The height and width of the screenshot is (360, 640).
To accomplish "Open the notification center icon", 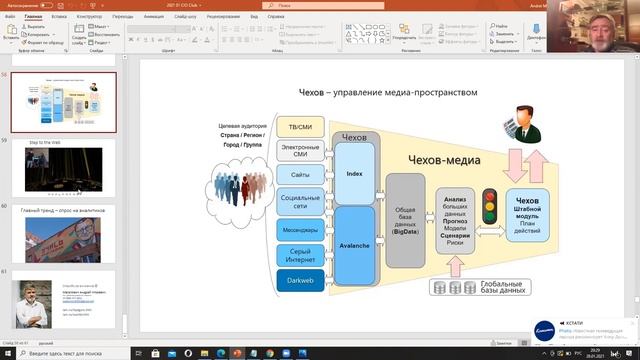I will pos(629,353).
